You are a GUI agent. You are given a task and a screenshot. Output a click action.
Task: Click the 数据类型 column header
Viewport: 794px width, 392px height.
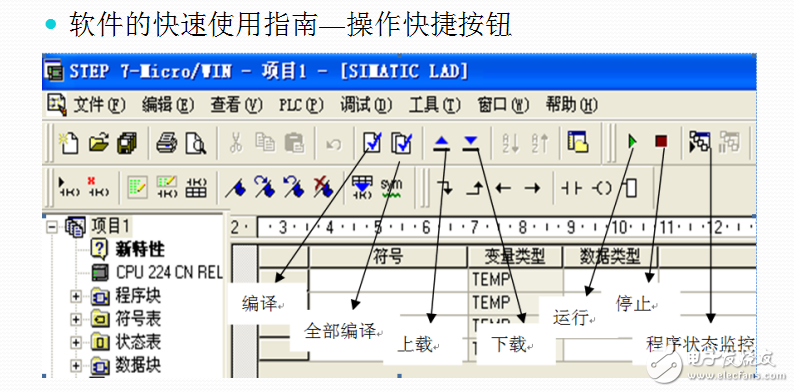[610, 257]
